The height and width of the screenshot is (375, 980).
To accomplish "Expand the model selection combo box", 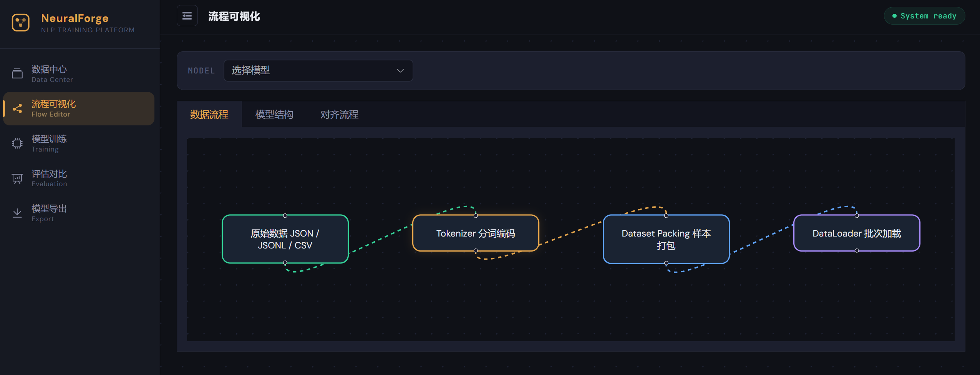I will pyautogui.click(x=318, y=70).
